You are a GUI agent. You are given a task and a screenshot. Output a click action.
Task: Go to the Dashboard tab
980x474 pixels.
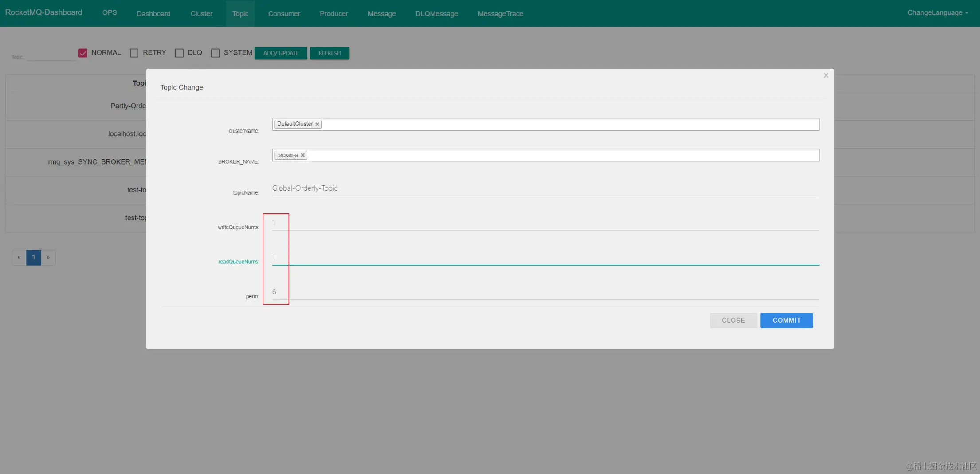153,13
